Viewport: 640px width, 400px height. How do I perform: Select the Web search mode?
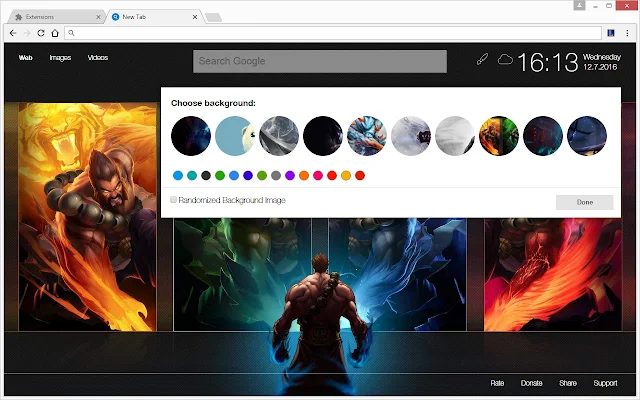pos(26,58)
